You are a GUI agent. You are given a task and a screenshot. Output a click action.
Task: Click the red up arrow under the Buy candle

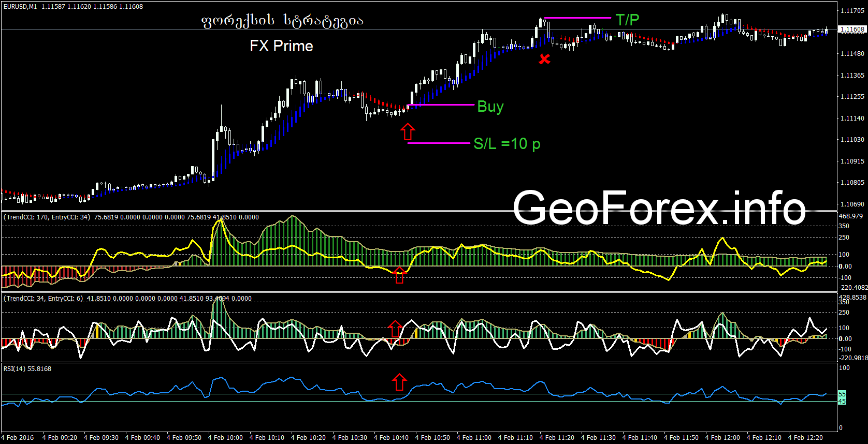coord(408,132)
